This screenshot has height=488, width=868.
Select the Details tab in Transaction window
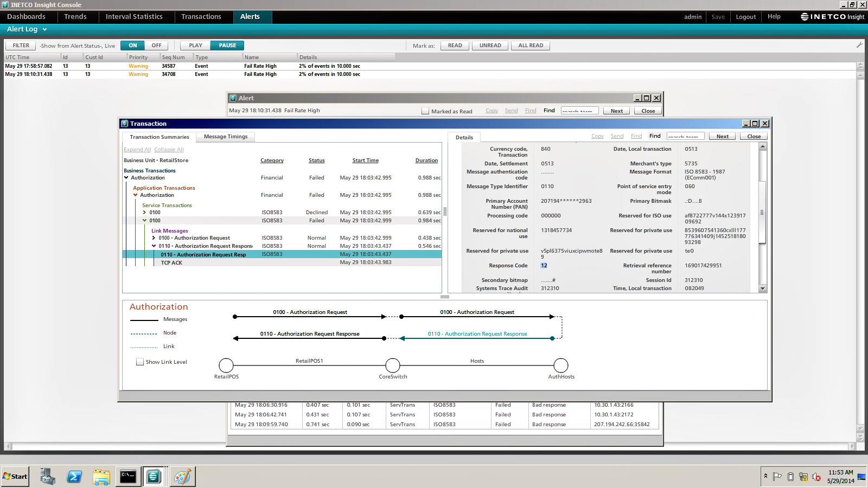(464, 137)
